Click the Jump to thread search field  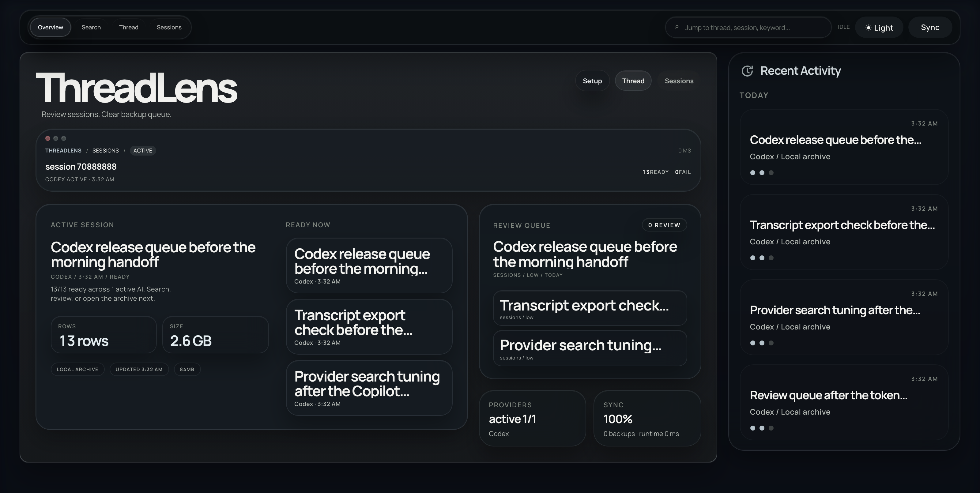click(x=748, y=27)
